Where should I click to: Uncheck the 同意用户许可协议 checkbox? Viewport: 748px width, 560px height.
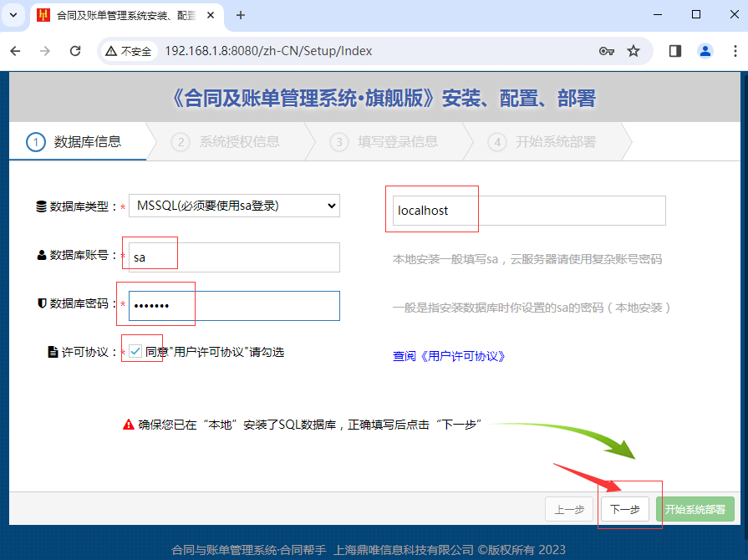(135, 352)
